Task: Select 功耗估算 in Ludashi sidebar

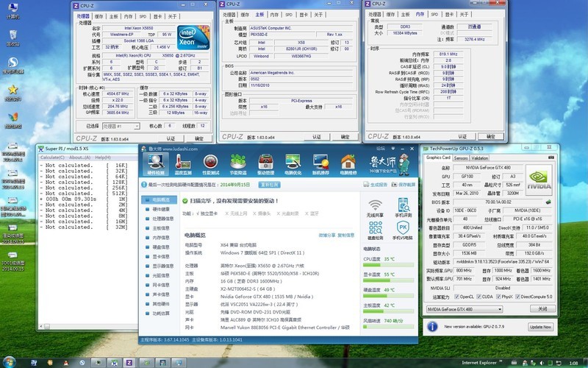Action: pos(159,314)
